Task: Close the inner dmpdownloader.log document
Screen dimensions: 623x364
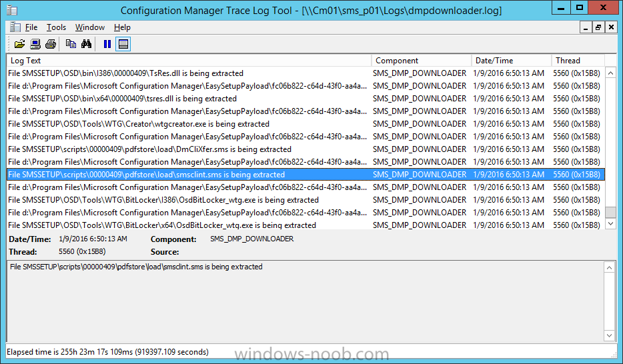Action: [611, 27]
